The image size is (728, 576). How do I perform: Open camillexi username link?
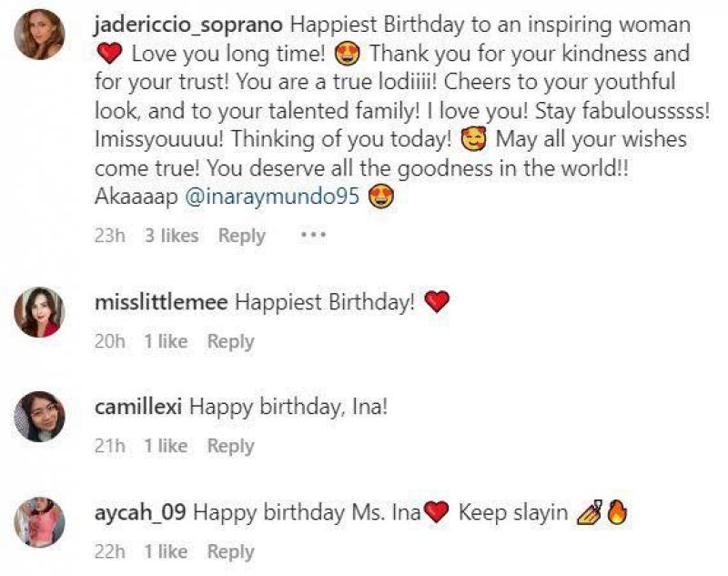point(138,407)
